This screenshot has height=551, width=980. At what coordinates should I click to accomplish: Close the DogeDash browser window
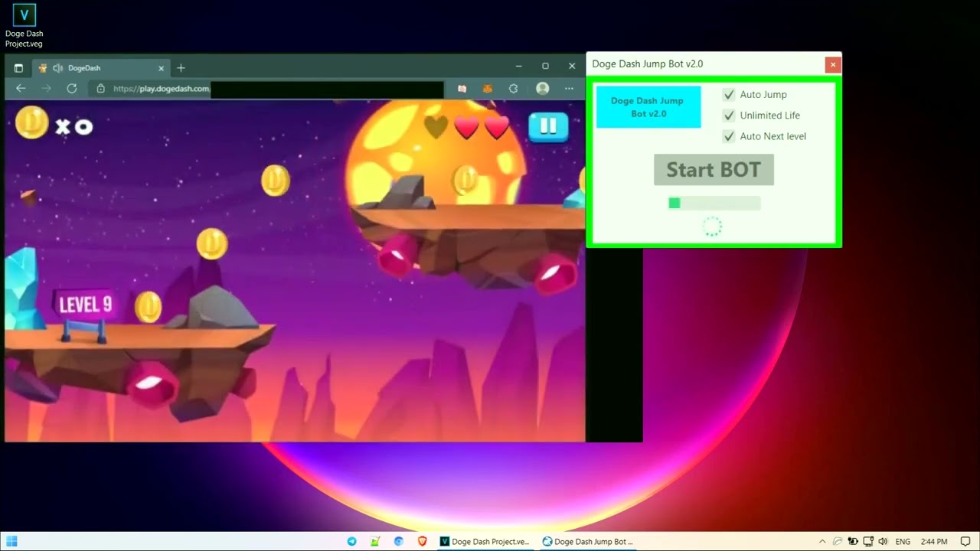point(572,67)
